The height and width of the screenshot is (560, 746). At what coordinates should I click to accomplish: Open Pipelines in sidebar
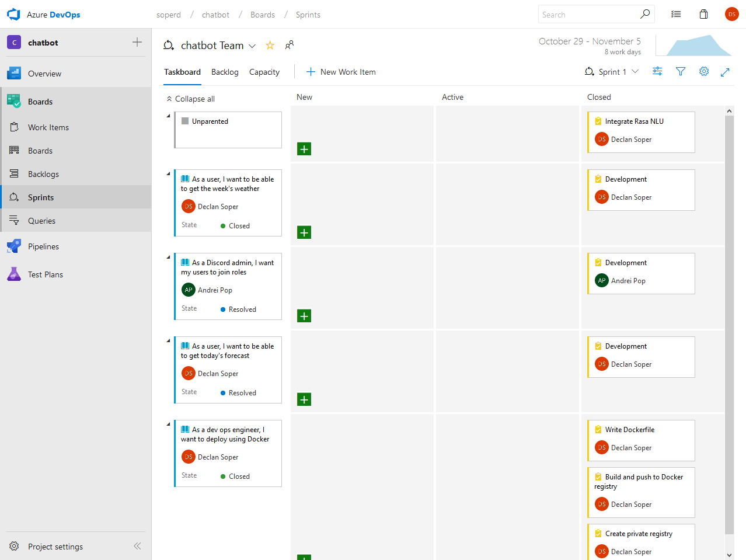[x=43, y=246]
